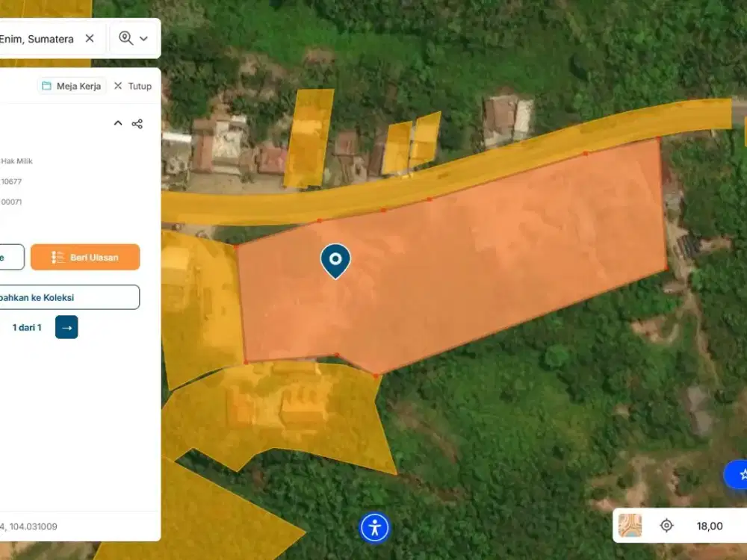Open the map search type dropdown
The height and width of the screenshot is (560, 747).
pyautogui.click(x=143, y=39)
